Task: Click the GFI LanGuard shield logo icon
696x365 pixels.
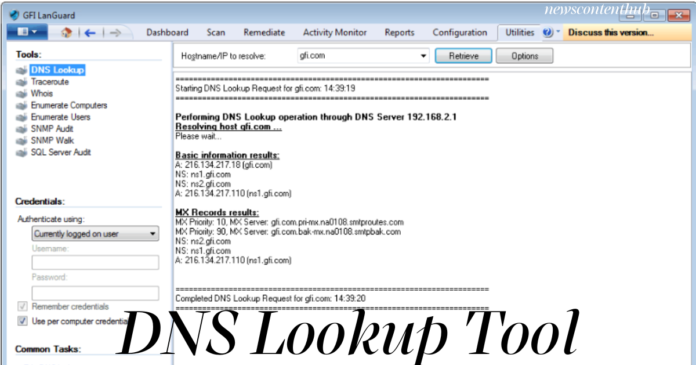Action: [15, 15]
